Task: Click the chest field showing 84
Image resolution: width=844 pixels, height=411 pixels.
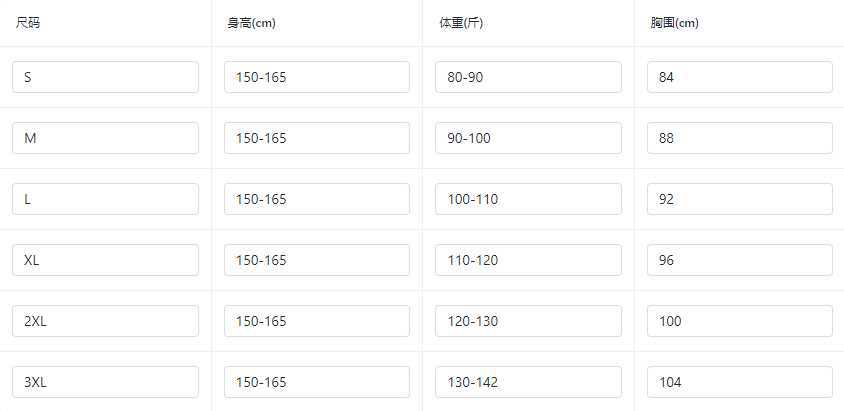Action: click(739, 77)
